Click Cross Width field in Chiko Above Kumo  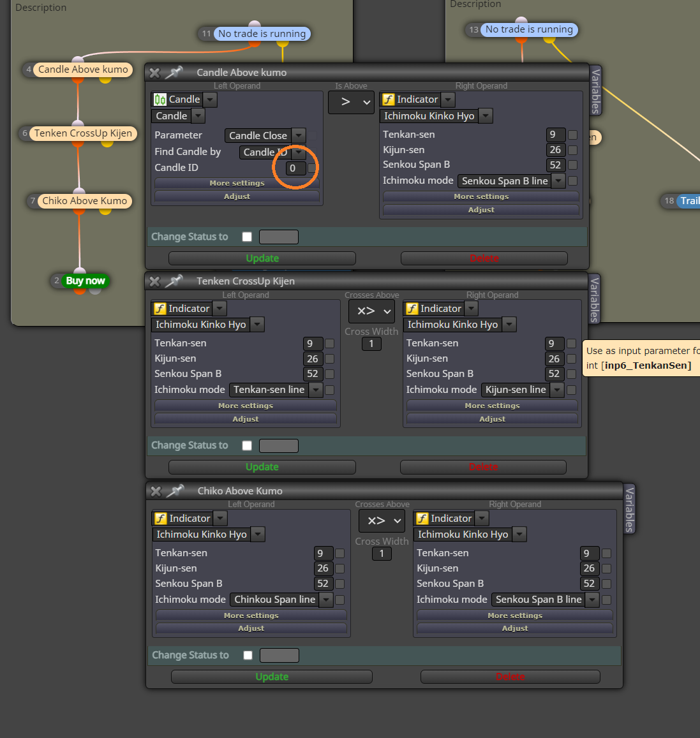click(x=382, y=554)
